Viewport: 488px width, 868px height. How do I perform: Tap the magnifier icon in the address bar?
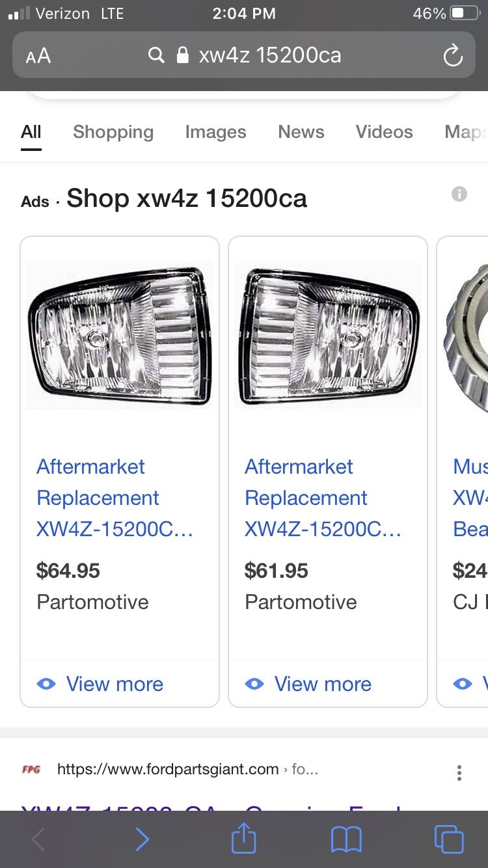156,55
